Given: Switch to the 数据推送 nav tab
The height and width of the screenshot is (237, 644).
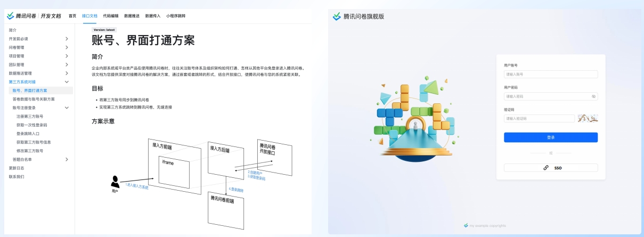Looking at the screenshot, I should (132, 16).
